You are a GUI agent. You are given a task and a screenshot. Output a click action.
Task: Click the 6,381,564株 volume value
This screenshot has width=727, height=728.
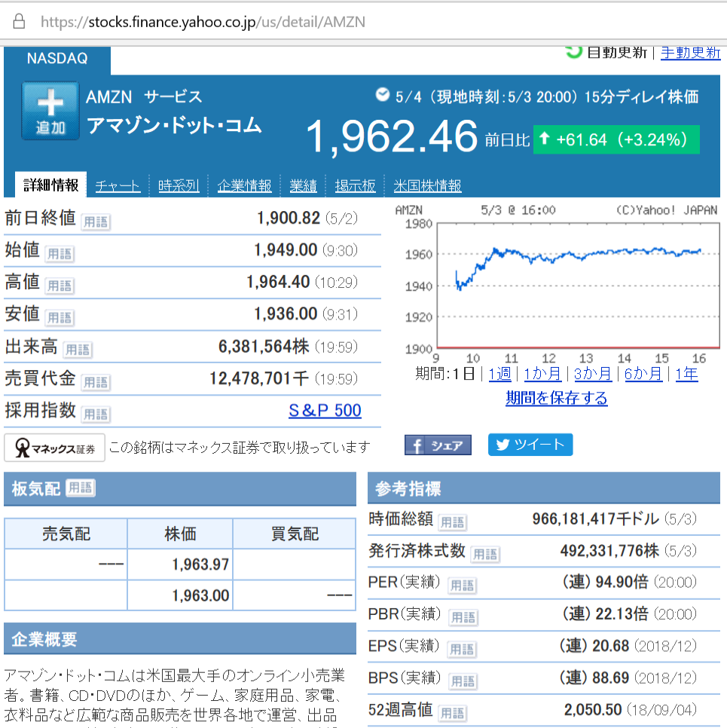(264, 347)
